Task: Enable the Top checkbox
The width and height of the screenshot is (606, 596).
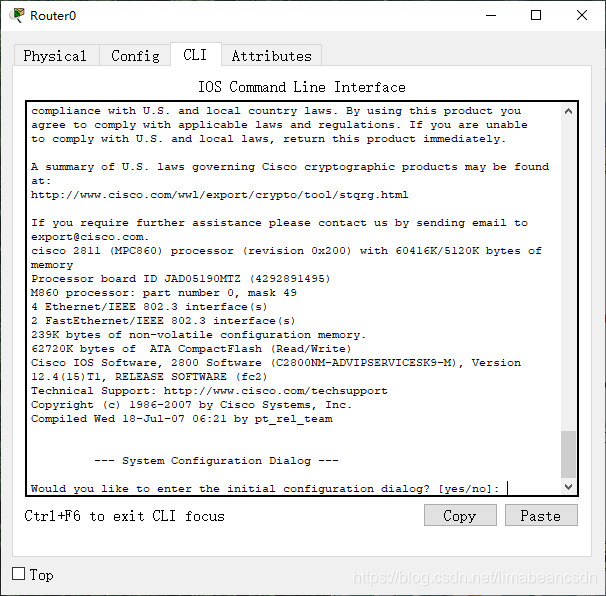Action: pyautogui.click(x=19, y=574)
